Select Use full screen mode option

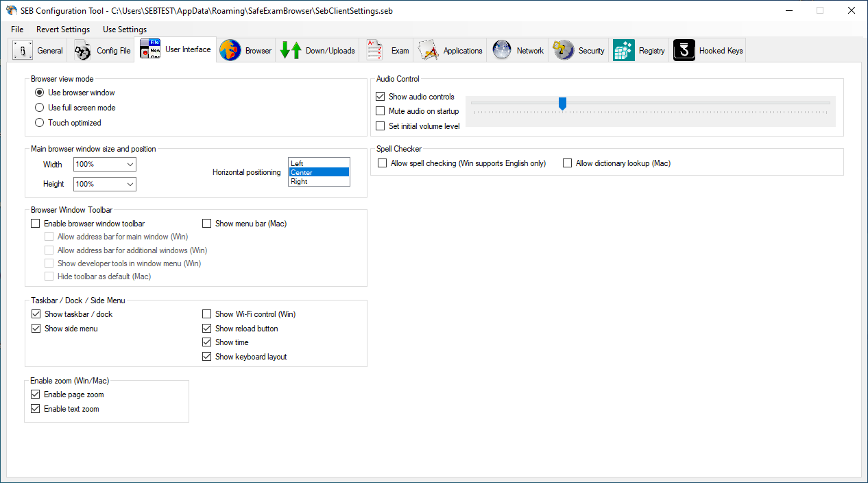[40, 108]
